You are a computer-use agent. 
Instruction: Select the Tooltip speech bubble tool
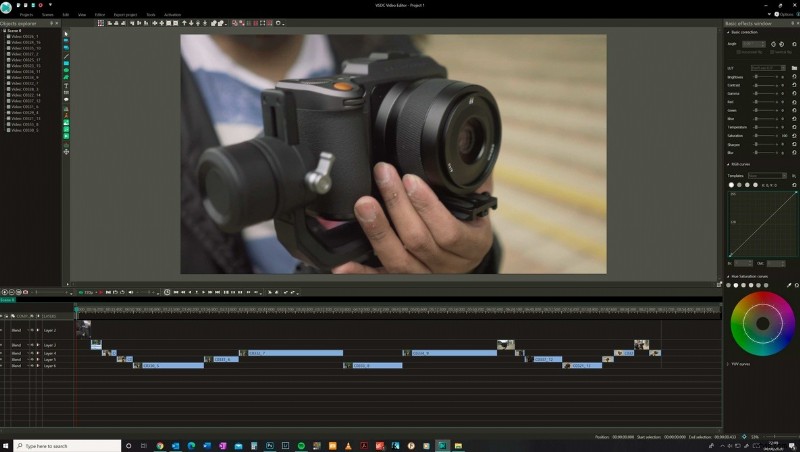(66, 100)
